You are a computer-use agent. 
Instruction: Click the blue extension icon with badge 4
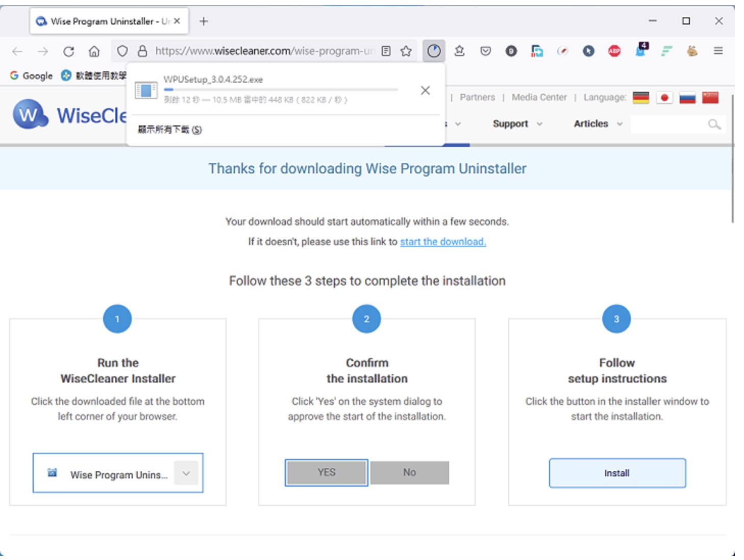(641, 50)
